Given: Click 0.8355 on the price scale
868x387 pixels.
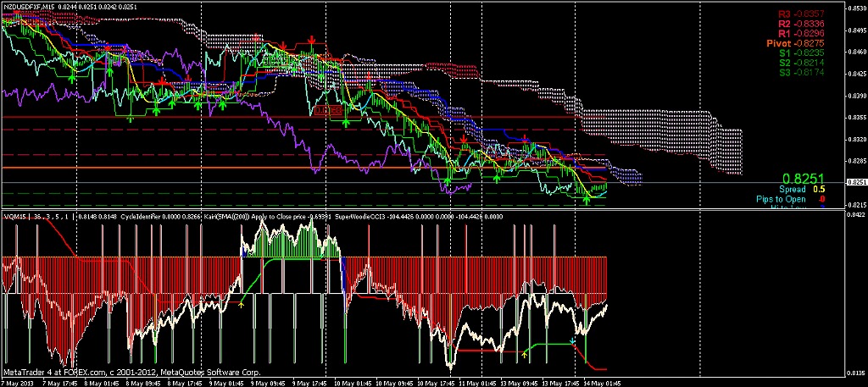Looking at the screenshot, I should pos(856,117).
